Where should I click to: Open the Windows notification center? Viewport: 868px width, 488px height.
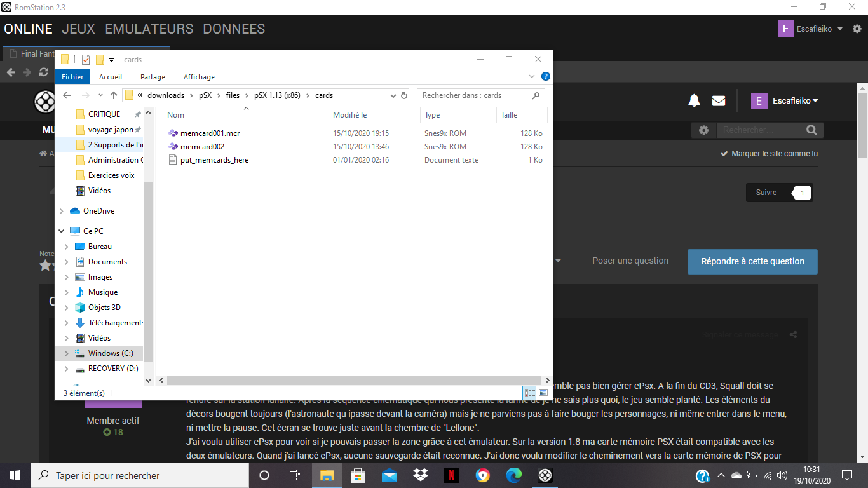(847, 475)
